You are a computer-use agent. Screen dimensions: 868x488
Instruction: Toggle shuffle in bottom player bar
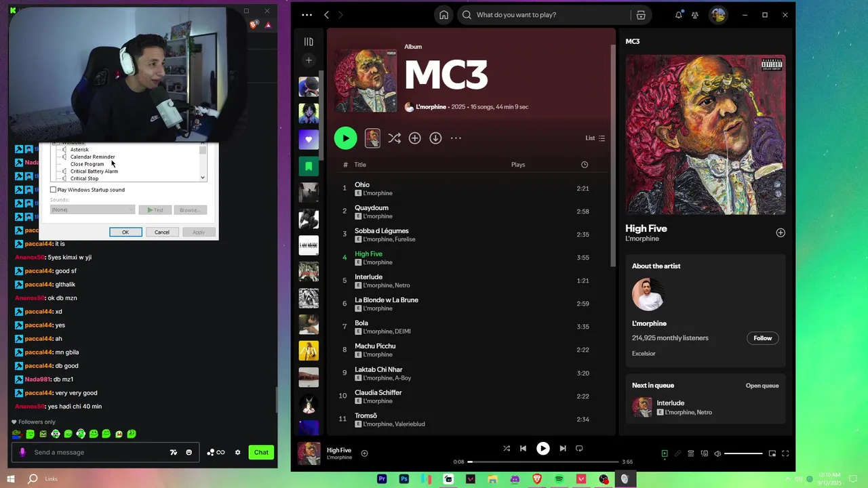(x=507, y=448)
